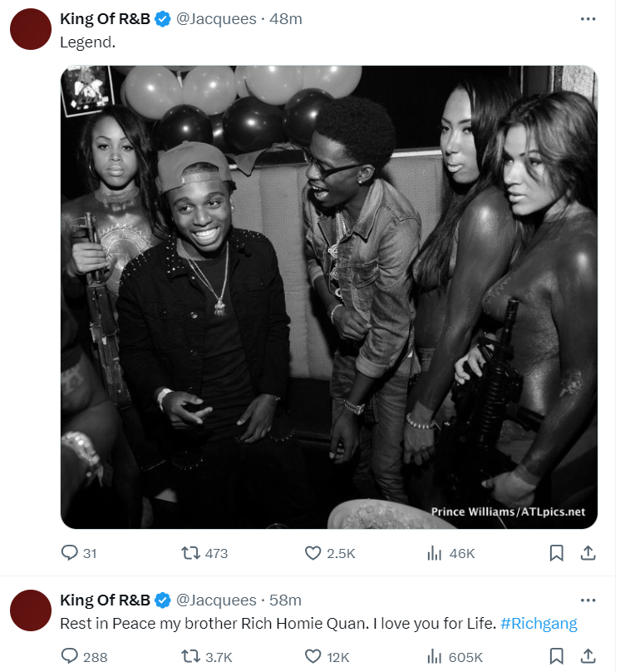625x672 pixels.
Task: Share the 'Legend.' tweet
Action: point(588,553)
